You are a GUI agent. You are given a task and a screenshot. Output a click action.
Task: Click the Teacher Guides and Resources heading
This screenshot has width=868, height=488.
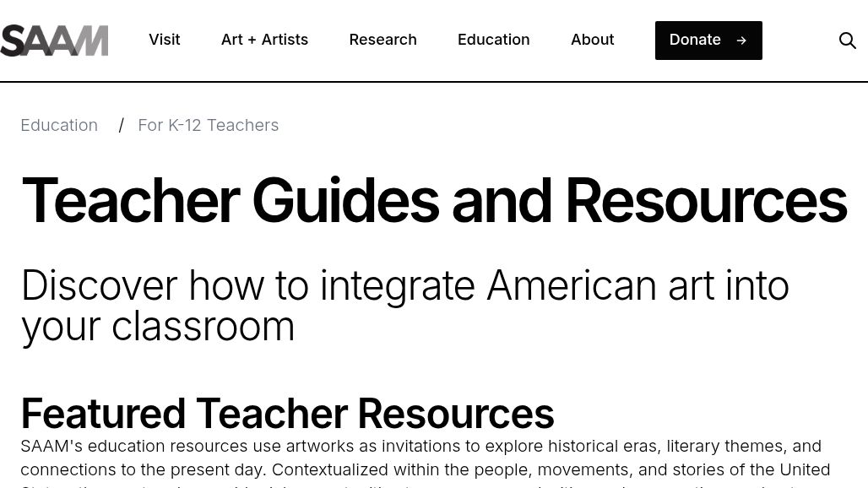pyautogui.click(x=433, y=200)
